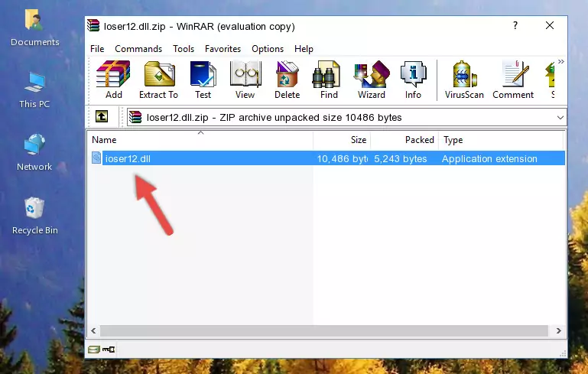Click the Delete files icon
Image resolution: width=588 pixels, height=374 pixels.
tap(288, 80)
